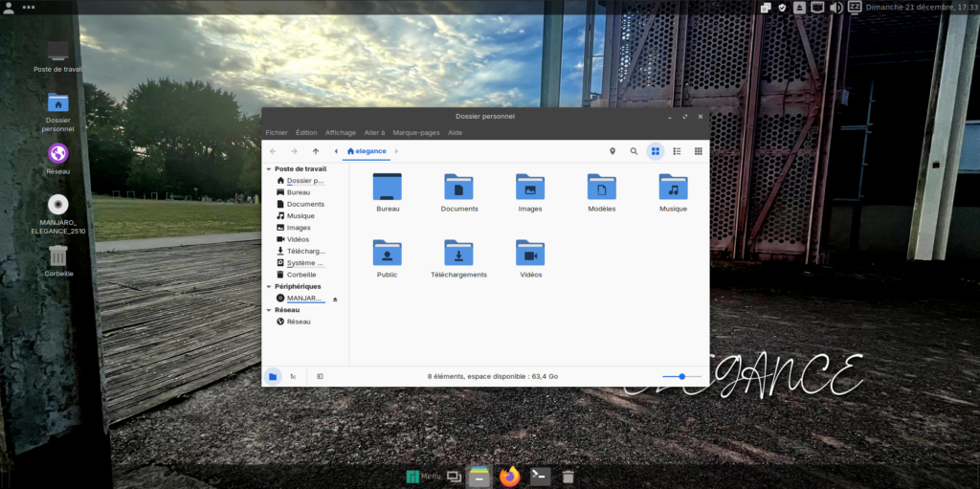Viewport: 980px width, 489px height.
Task: Open the file search magnifier
Action: click(x=634, y=151)
